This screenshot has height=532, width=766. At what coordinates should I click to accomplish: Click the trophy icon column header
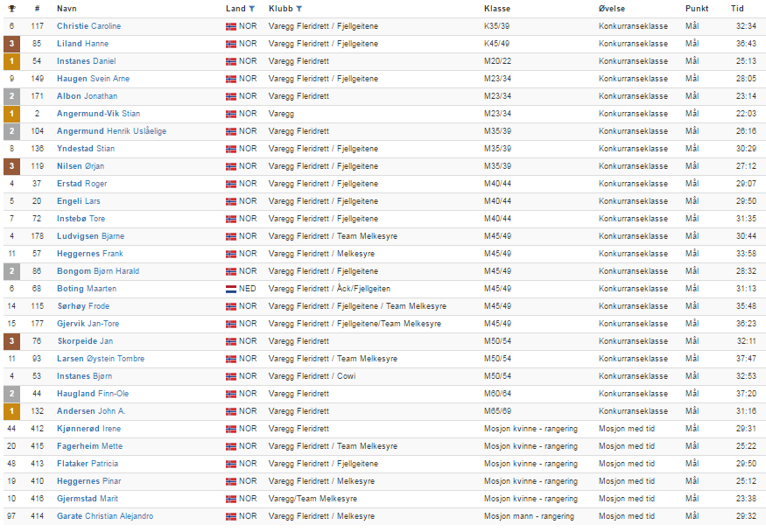click(11, 8)
